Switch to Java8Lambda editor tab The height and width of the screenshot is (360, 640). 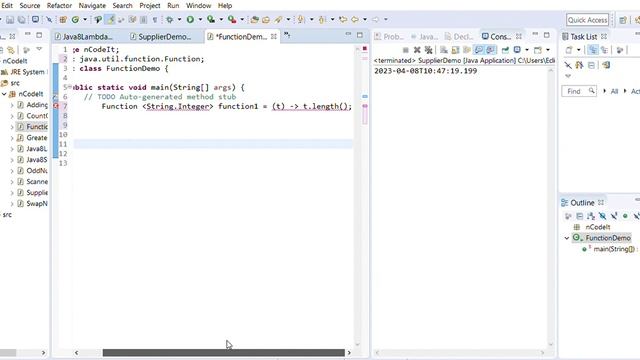pos(84,37)
